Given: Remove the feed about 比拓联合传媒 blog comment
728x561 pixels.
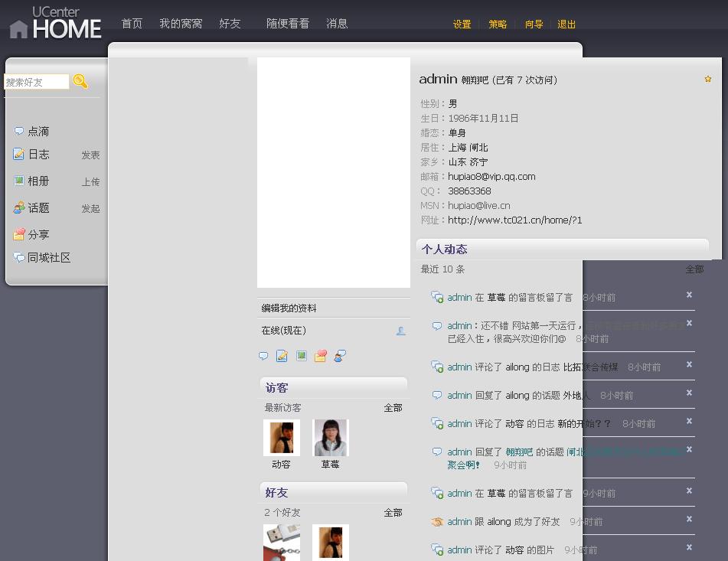Looking at the screenshot, I should click(x=689, y=364).
